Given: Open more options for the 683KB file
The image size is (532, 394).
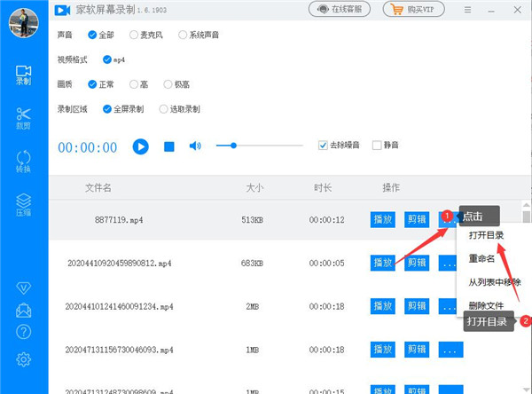Looking at the screenshot, I should [x=448, y=263].
